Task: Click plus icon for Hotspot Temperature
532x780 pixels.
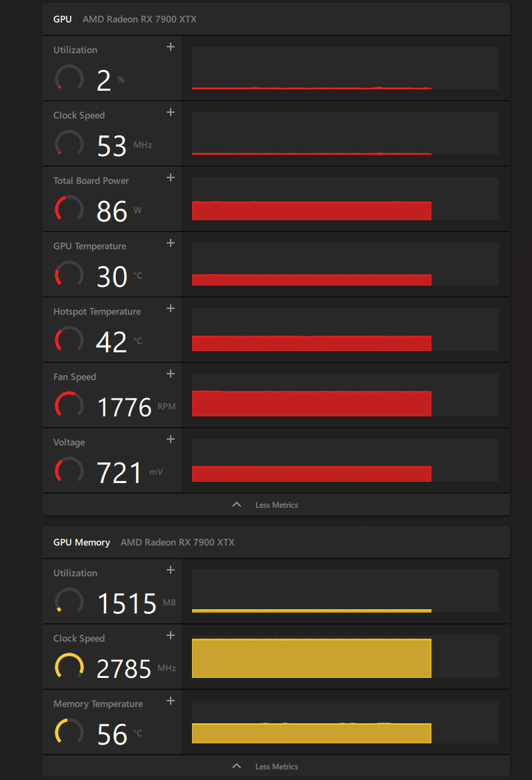Action: 171,308
